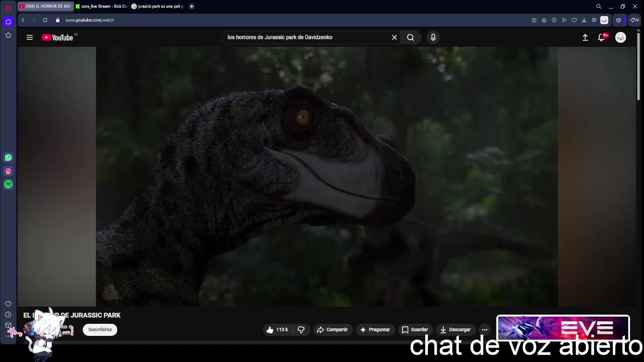View site security info via the lock icon
This screenshot has height=362, width=644.
57,20
